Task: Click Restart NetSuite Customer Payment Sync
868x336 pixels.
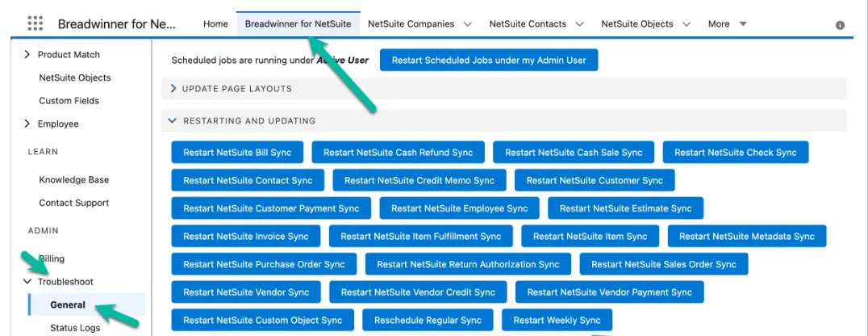Action: point(271,208)
